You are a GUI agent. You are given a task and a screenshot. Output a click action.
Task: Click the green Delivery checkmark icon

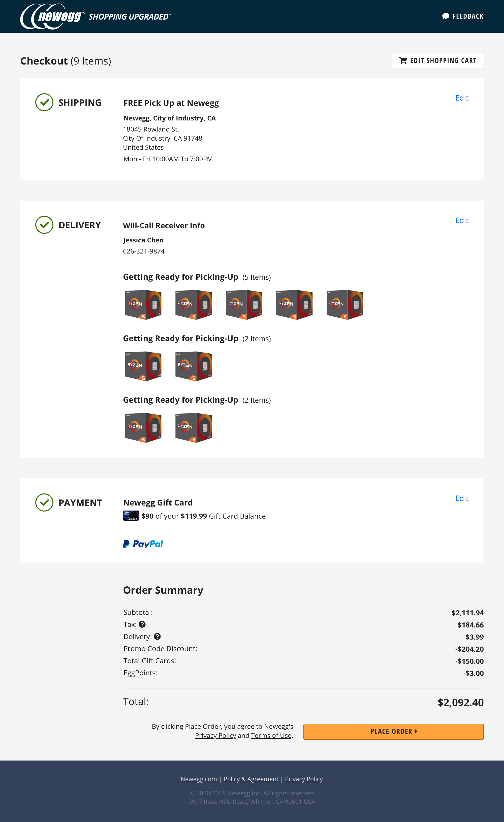(44, 225)
